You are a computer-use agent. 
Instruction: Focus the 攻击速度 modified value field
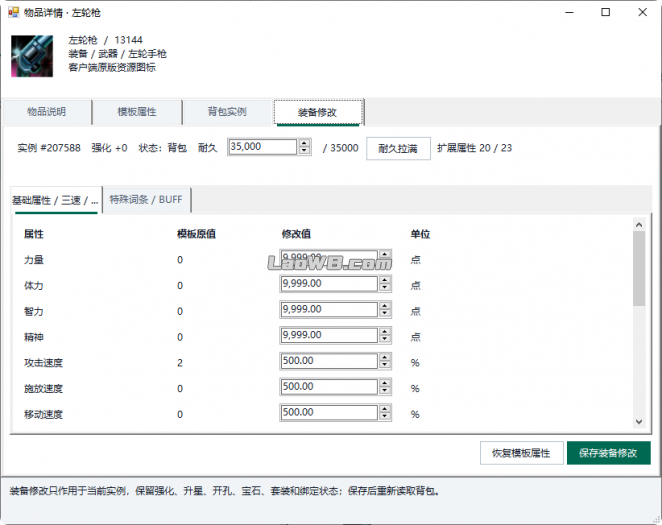coord(329,361)
